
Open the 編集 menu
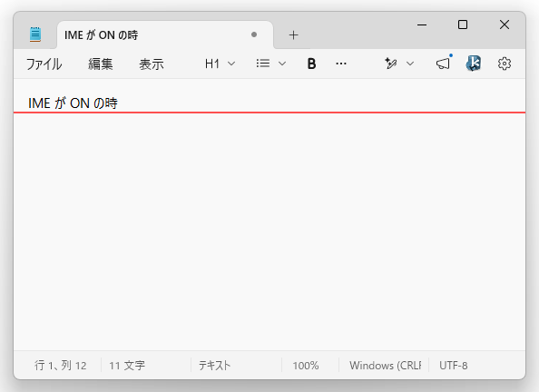101,64
